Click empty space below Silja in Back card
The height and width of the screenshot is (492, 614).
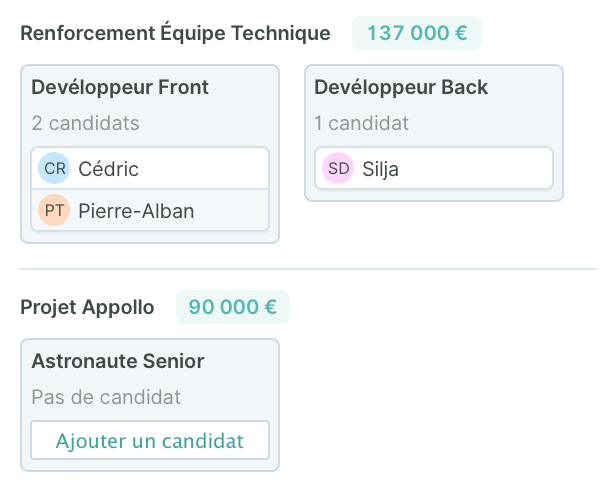click(433, 195)
